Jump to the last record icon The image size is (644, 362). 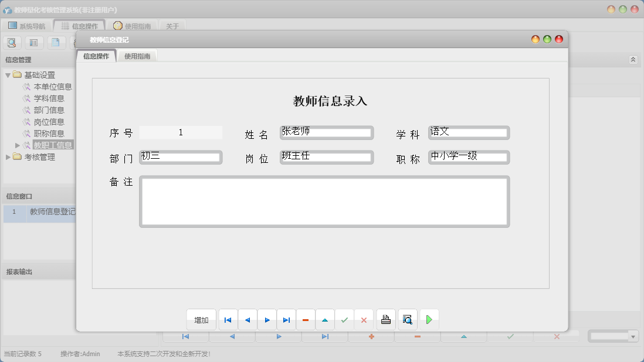click(x=286, y=319)
